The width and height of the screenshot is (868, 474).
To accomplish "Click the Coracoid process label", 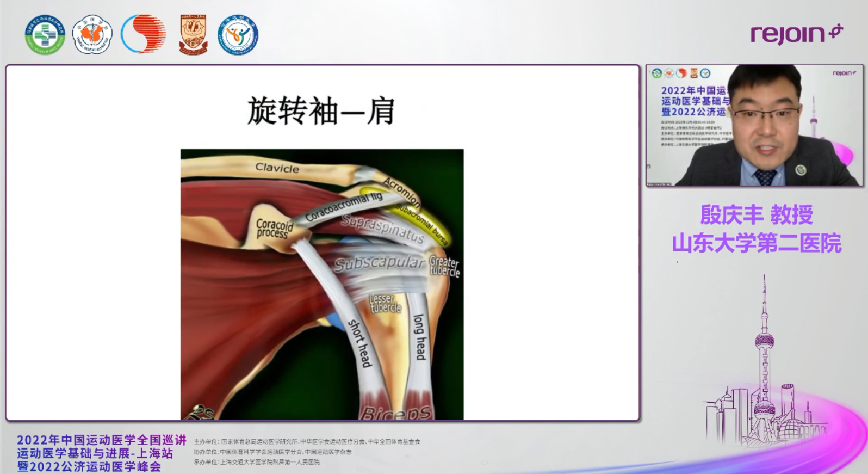I will click(274, 229).
